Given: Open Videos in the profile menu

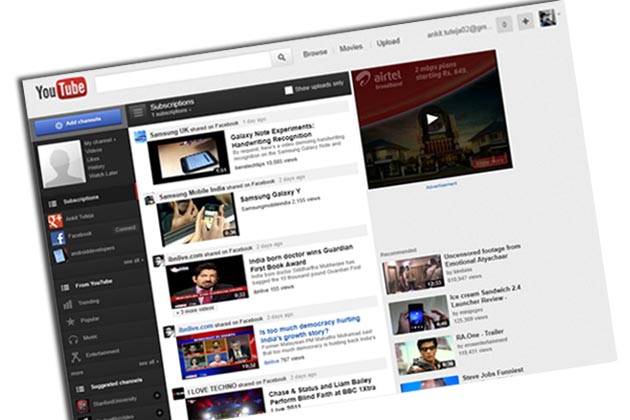Looking at the screenshot, I should coord(94,150).
